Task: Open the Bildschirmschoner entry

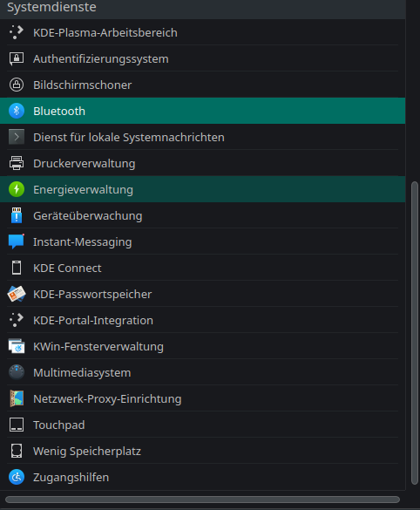Action: [202, 85]
